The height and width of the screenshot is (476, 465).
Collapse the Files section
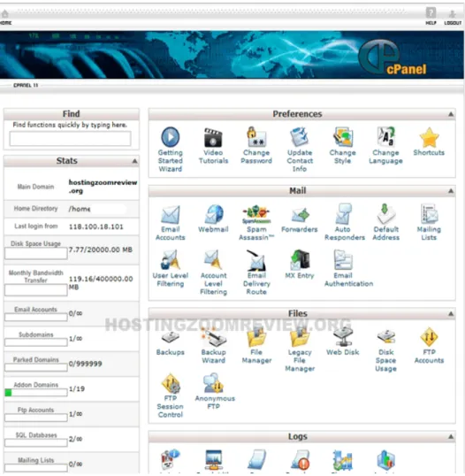point(451,313)
